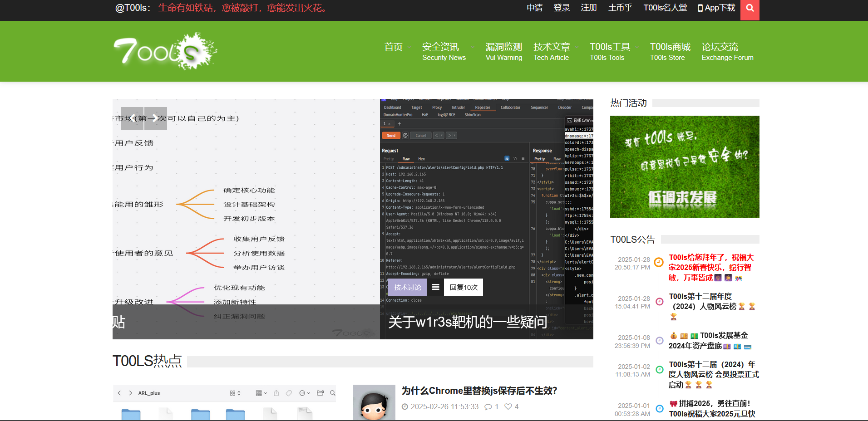The height and width of the screenshot is (421, 868).
Task: Advance carousel with next arrow
Action: [x=155, y=118]
